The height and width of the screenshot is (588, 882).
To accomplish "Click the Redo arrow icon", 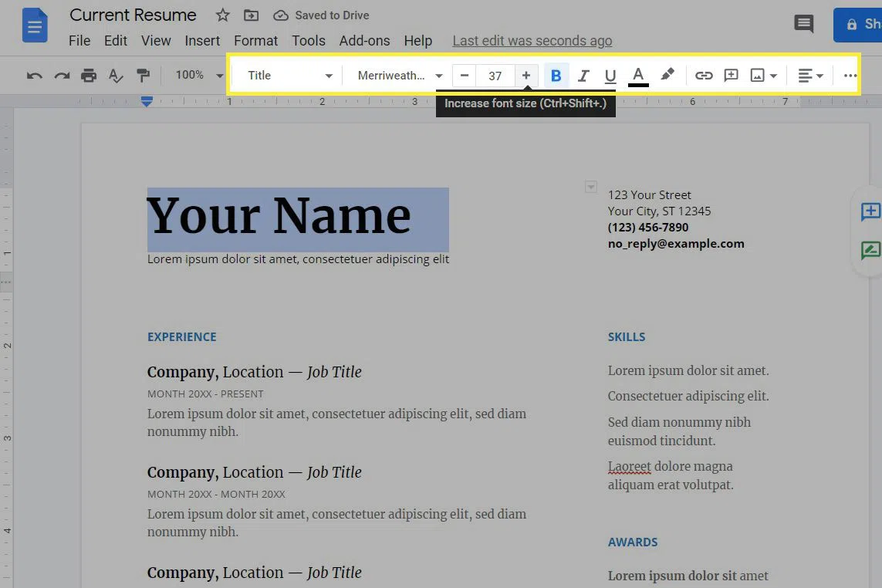I will [62, 76].
